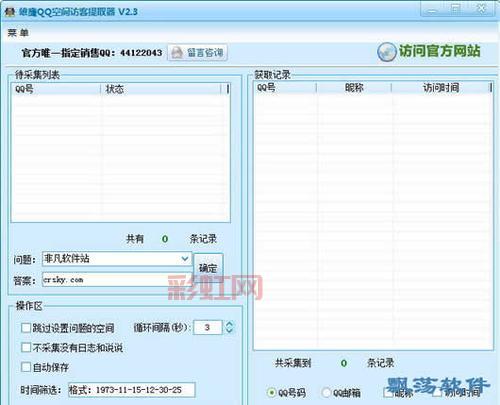Select the QQ邮箱 radio button
The width and height of the screenshot is (500, 405).
(326, 393)
